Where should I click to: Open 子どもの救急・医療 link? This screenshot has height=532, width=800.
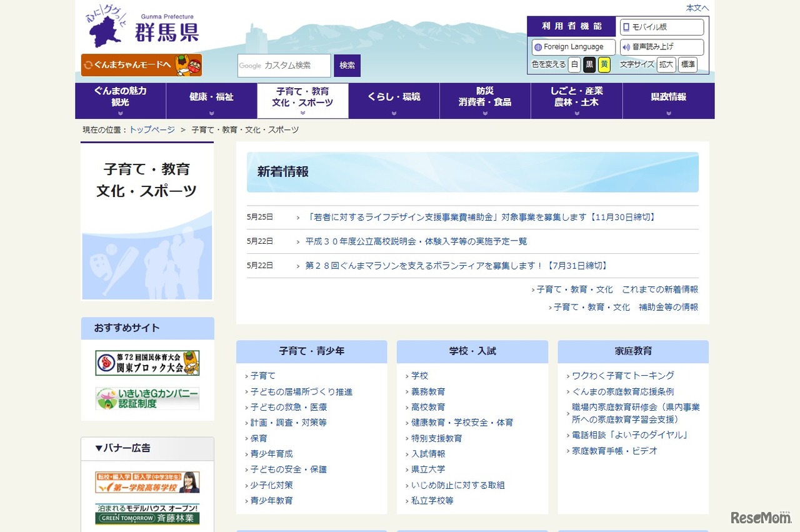pos(289,407)
